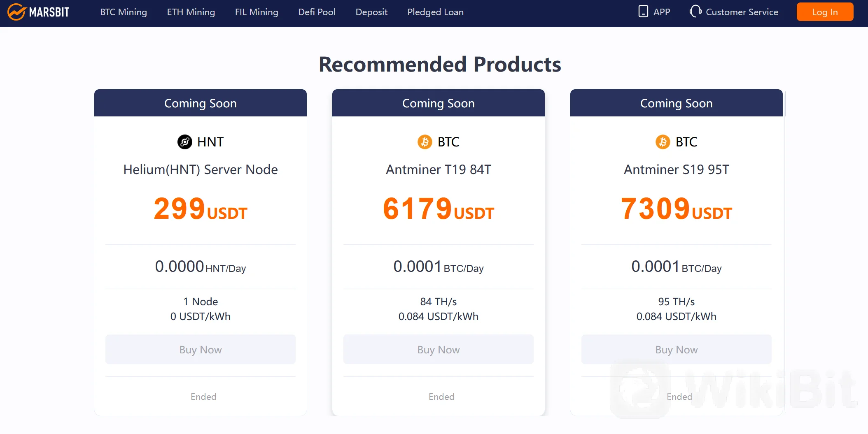
Task: Navigate to Defi Pool
Action: [317, 12]
